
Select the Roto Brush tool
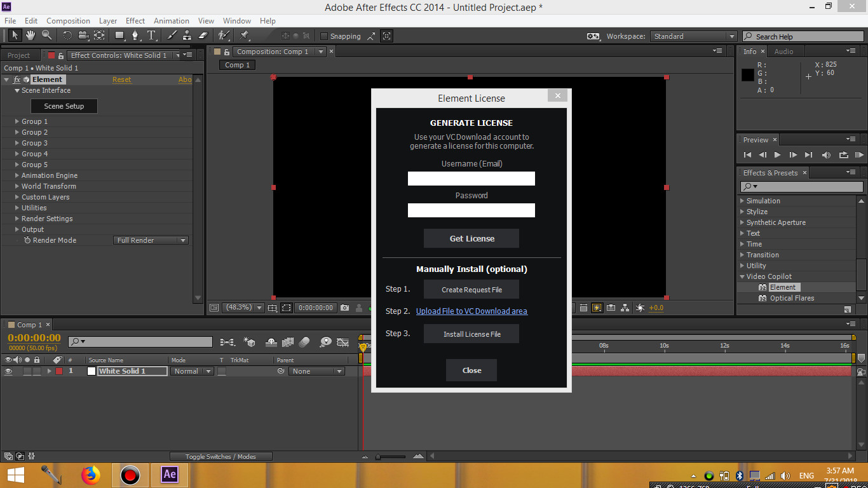[x=224, y=36]
